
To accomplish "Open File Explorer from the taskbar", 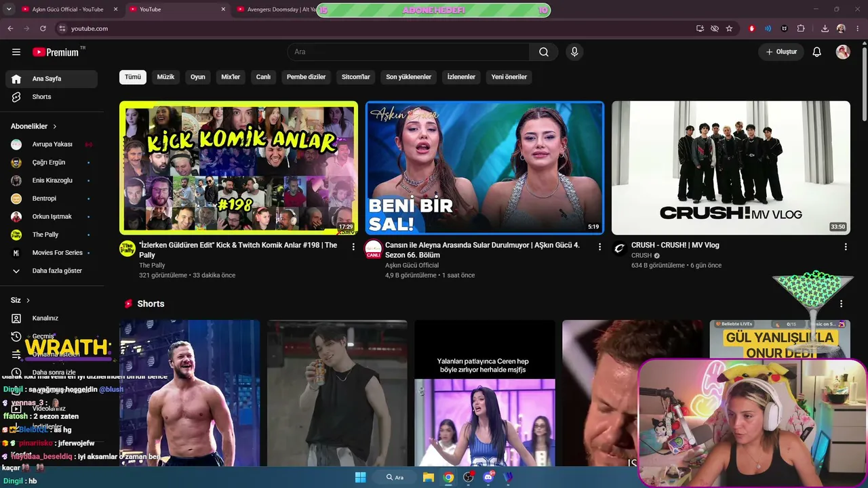I will 429,477.
